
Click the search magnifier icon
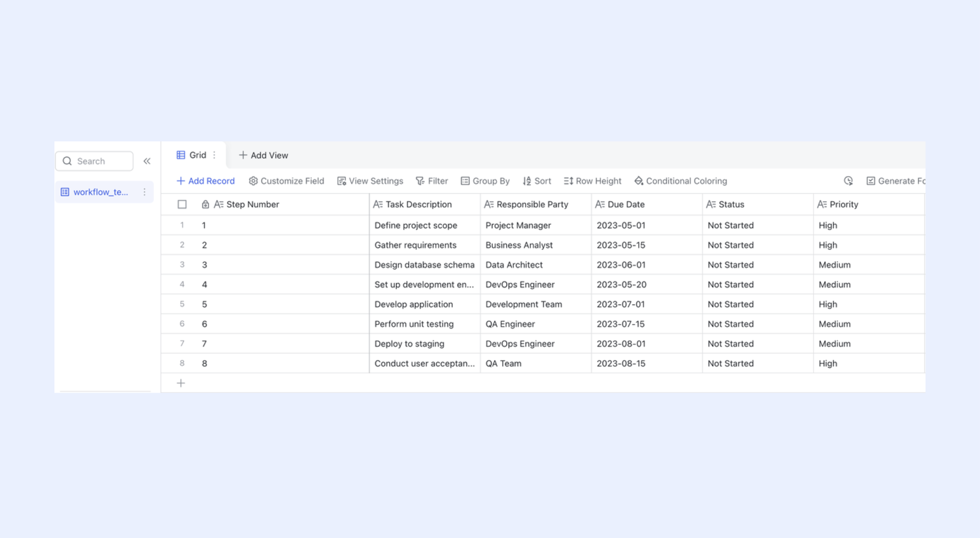67,161
